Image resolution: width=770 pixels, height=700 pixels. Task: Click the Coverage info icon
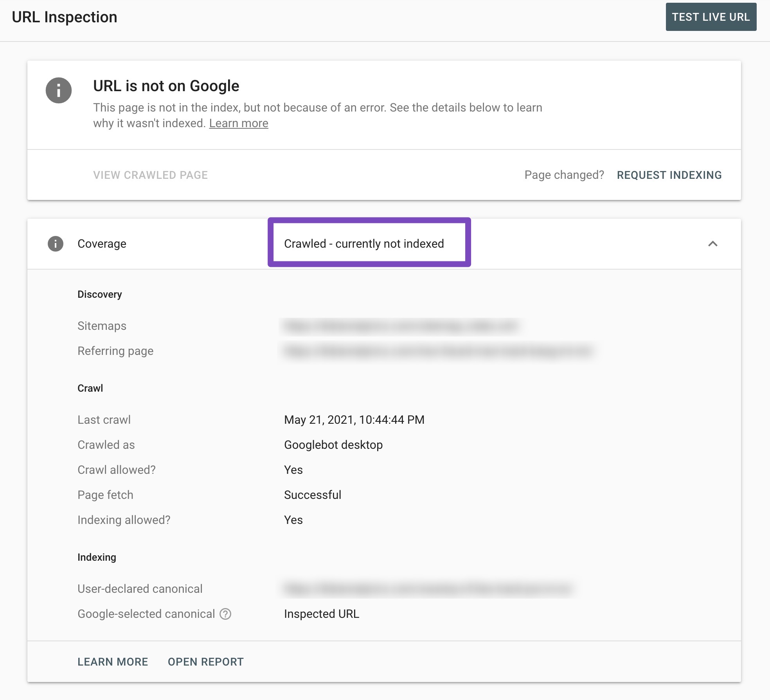pos(56,244)
